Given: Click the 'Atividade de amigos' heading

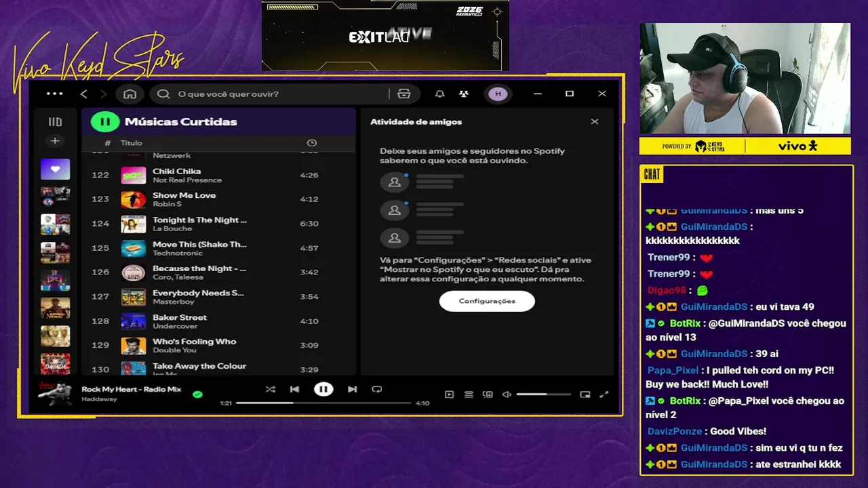Looking at the screenshot, I should point(416,122).
